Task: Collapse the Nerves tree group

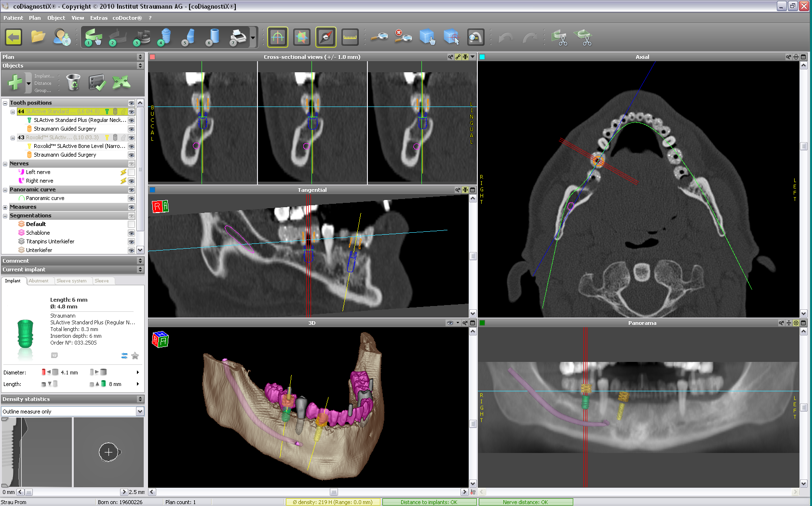Action: (x=5, y=164)
